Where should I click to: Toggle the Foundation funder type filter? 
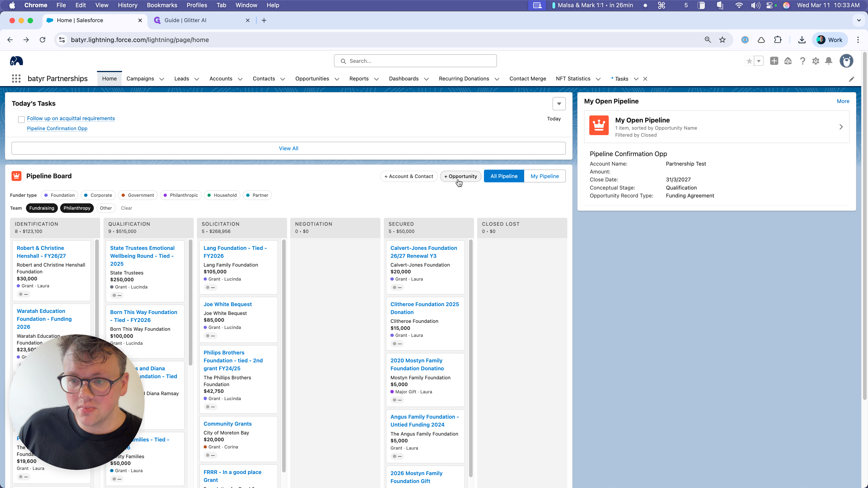60,195
